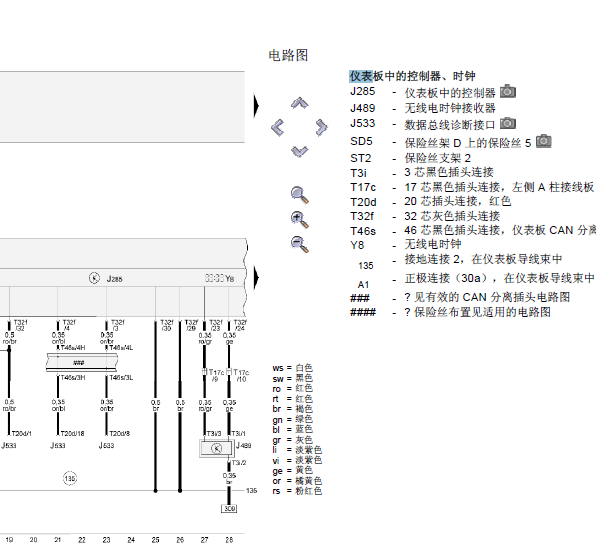Open the camera photo for SD5
Image resolution: width=596 pixels, height=544 pixels.
[x=544, y=141]
